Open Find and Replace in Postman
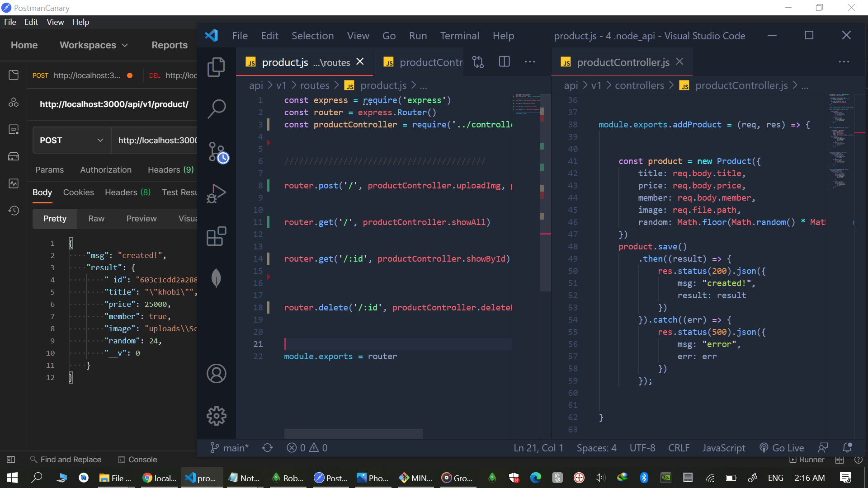 click(x=66, y=460)
